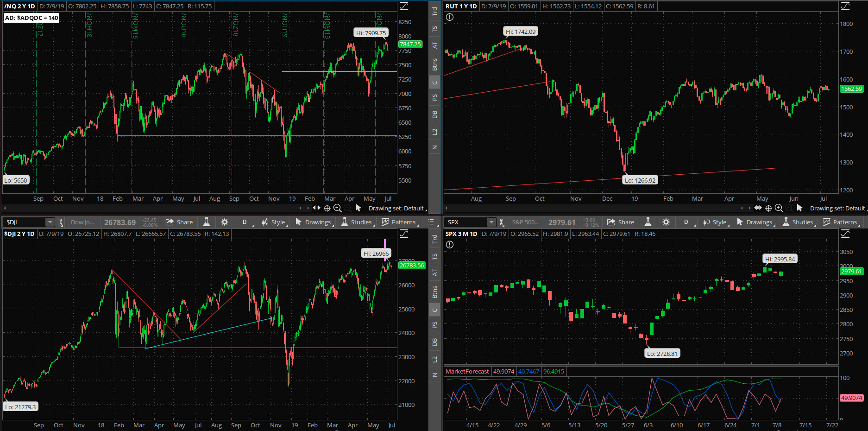Viewport: 868px width, 431px height.
Task: Click the symbol link icon next to $DJI
Action: [x=60, y=222]
